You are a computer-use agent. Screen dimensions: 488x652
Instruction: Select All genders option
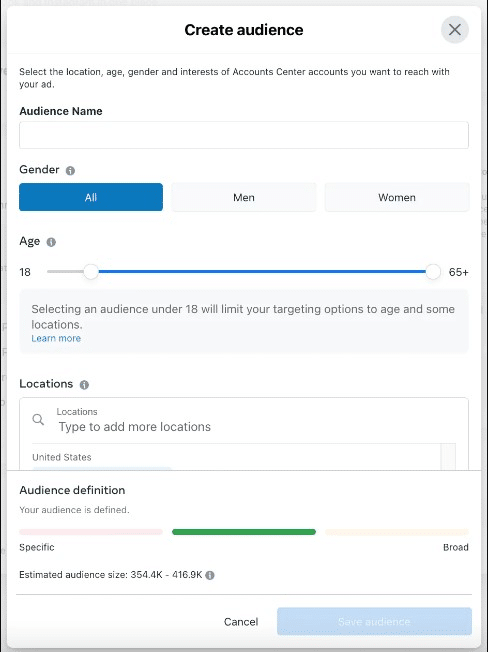(91, 197)
